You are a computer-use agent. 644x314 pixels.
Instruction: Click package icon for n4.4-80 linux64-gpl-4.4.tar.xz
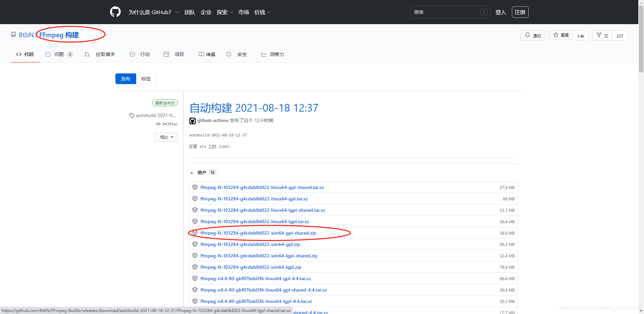click(x=195, y=278)
